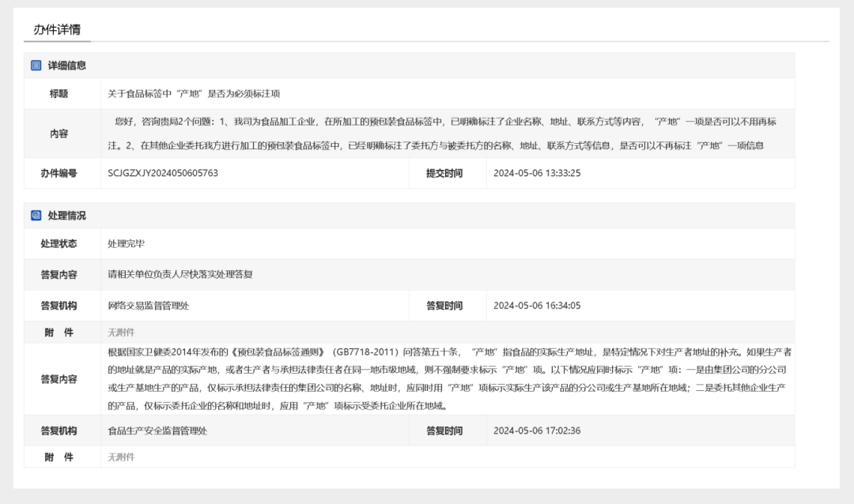
Task: Click 无附件 below 食品生产安全监督管理处 row
Action: click(121, 457)
